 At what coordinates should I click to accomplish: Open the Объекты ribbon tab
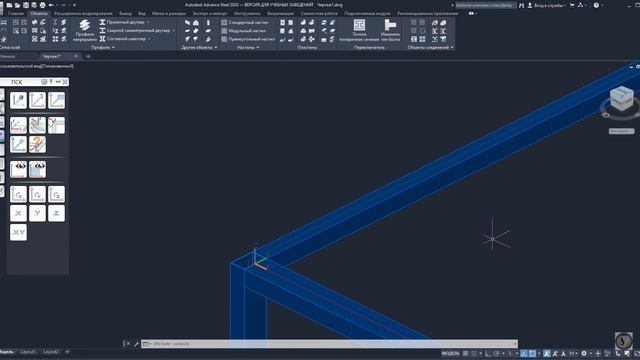pos(39,13)
